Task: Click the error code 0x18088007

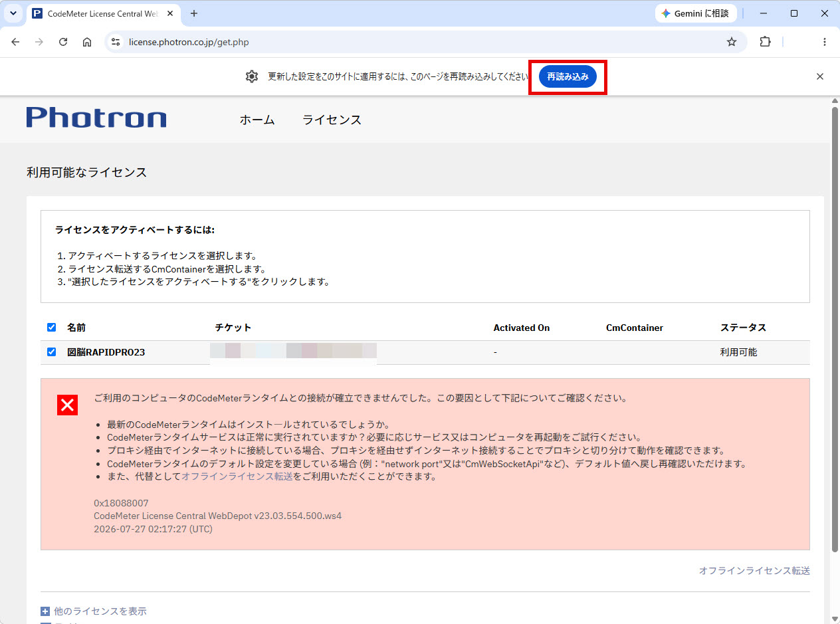Action: tap(121, 503)
